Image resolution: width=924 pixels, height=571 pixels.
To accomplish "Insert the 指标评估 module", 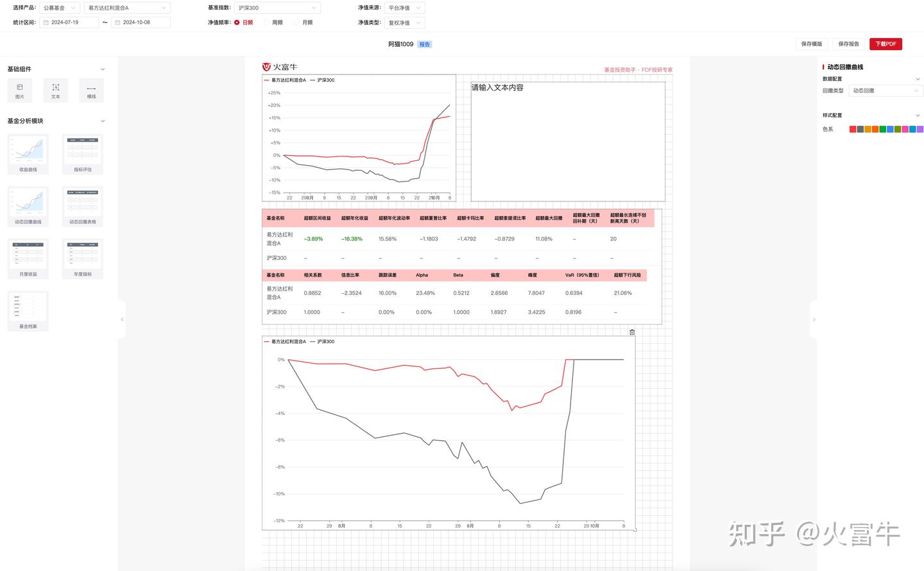I will click(x=83, y=154).
